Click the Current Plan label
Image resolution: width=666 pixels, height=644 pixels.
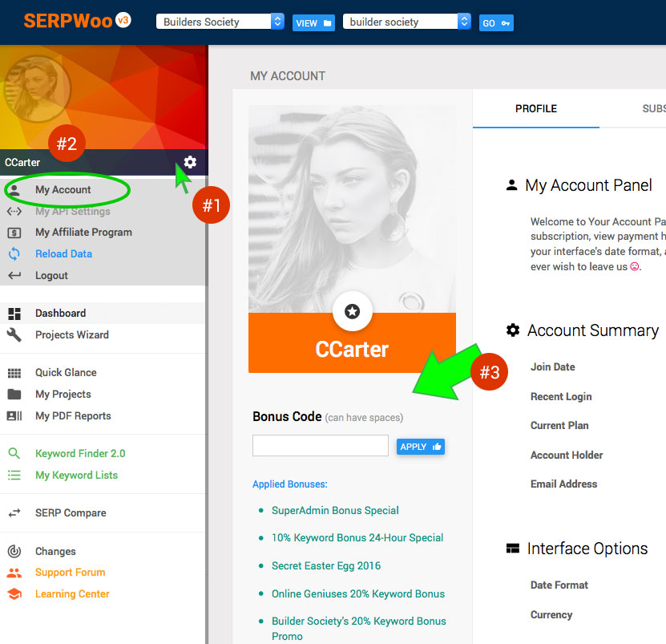(x=559, y=426)
